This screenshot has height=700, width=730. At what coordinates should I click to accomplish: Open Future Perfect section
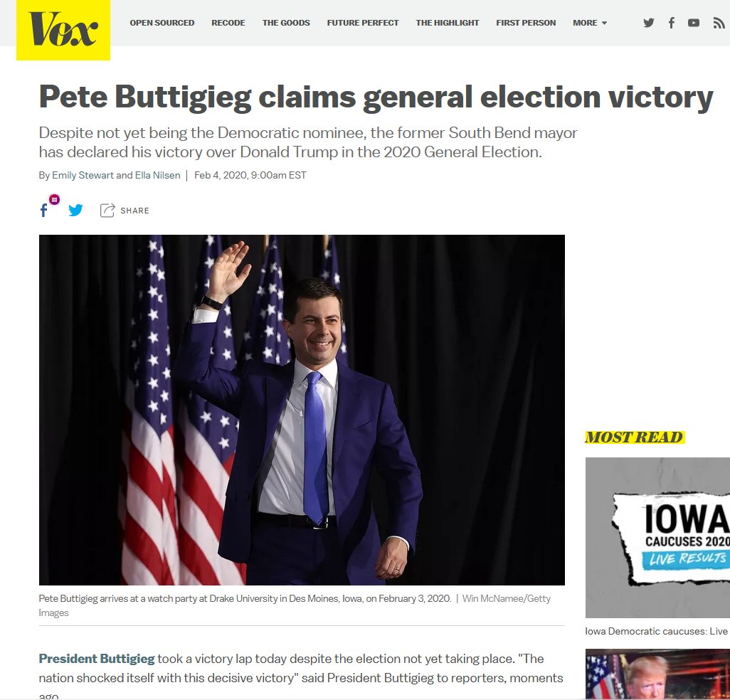[x=363, y=23]
